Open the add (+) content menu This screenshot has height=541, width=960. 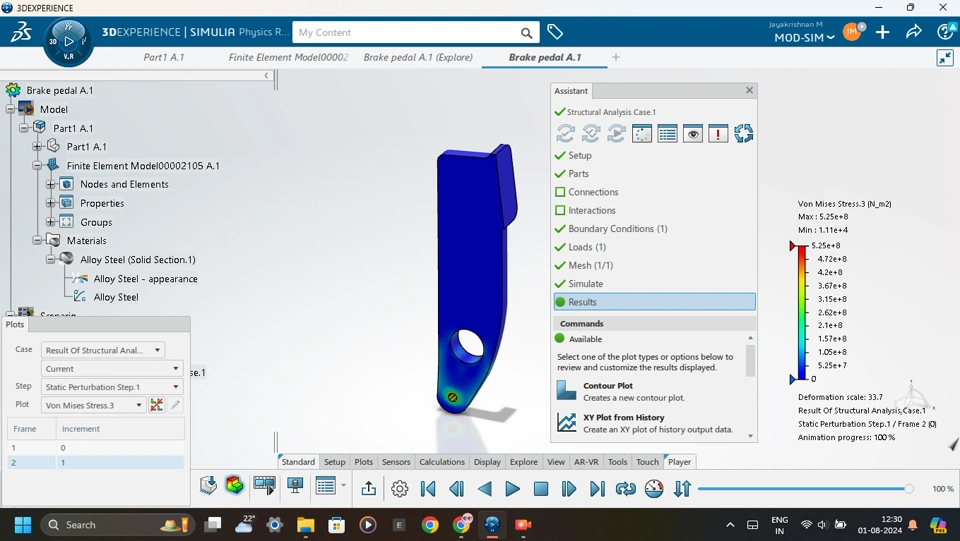pos(882,32)
